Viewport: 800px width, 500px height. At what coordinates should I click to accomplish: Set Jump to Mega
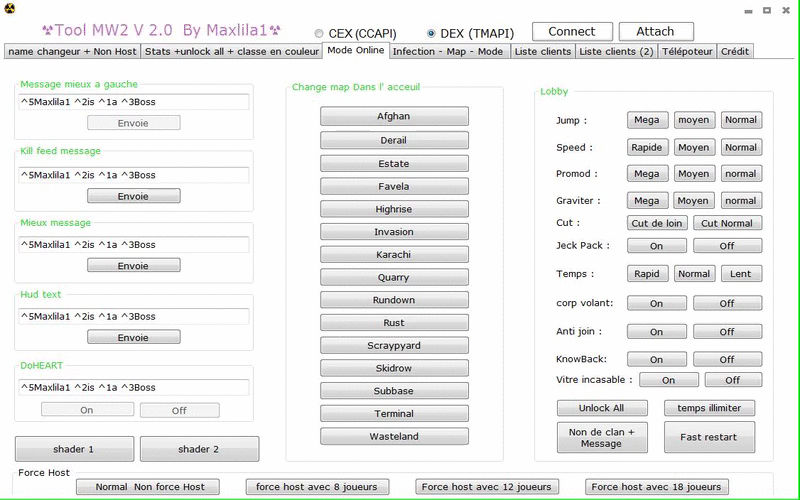[647, 120]
